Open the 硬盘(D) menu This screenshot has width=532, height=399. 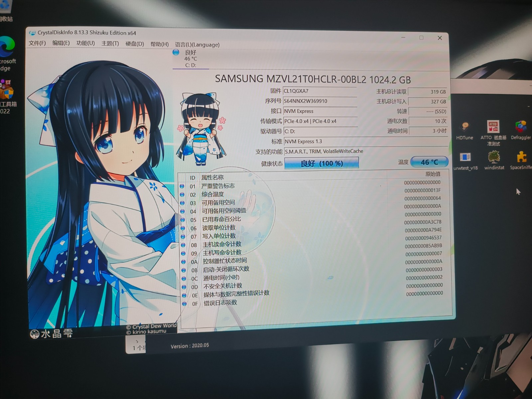(135, 44)
